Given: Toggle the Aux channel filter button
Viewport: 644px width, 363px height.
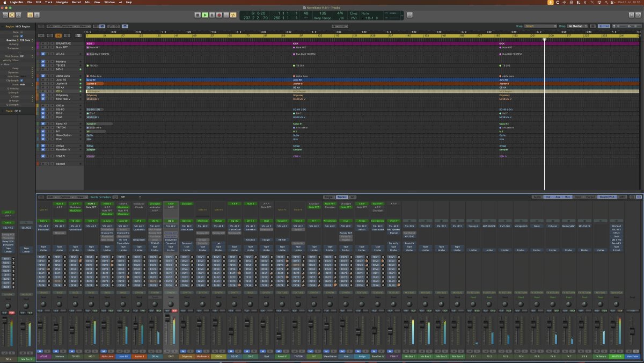Looking at the screenshot, I should click(558, 197).
